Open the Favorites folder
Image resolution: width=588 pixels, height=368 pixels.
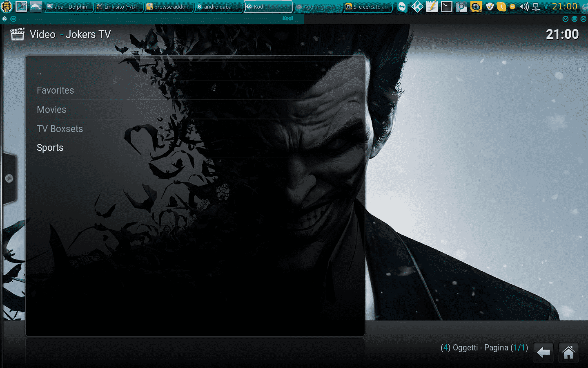56,90
